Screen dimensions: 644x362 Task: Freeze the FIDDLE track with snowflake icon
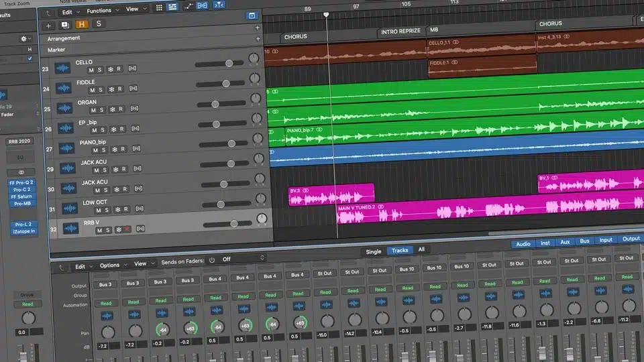click(111, 90)
